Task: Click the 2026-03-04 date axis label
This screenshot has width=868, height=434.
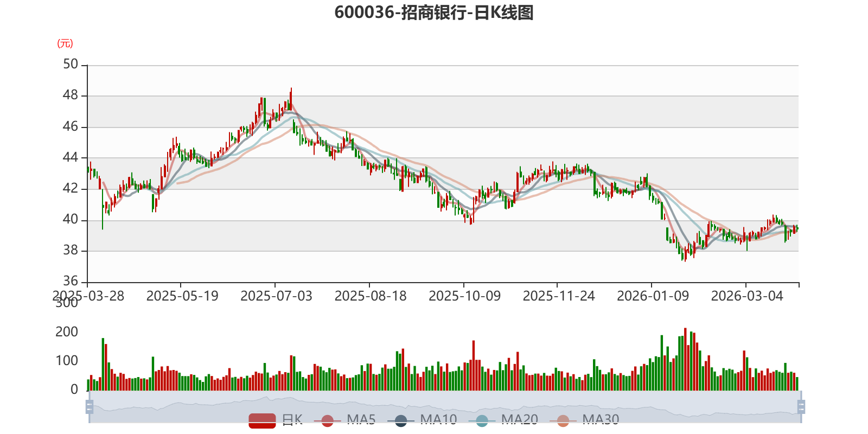Action: pos(747,296)
